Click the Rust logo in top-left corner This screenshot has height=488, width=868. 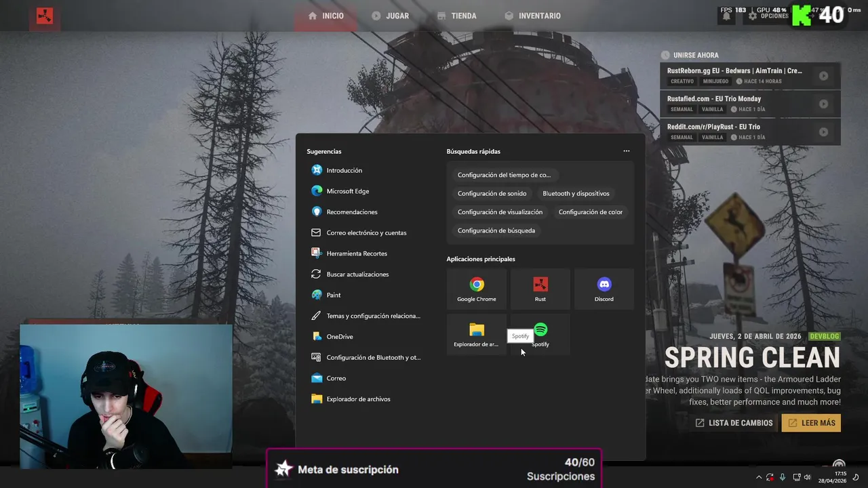coord(45,16)
